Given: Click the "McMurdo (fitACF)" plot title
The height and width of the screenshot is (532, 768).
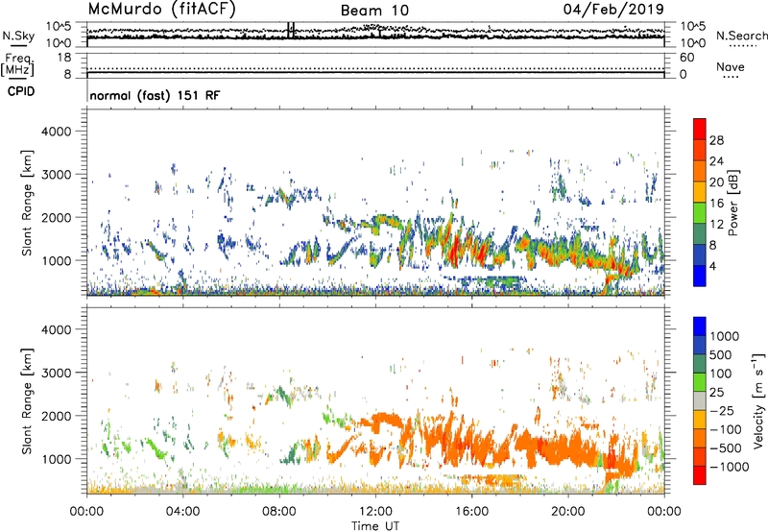Looking at the screenshot, I should (161, 9).
